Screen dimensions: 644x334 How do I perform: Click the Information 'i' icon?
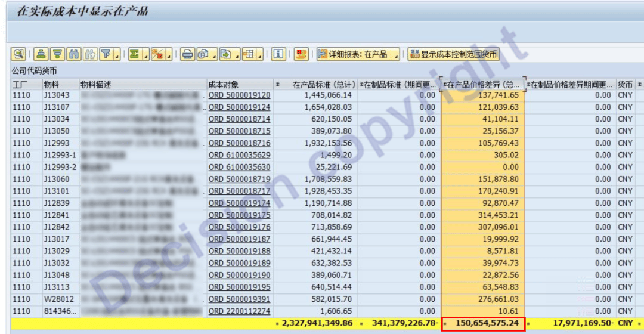tap(278, 54)
